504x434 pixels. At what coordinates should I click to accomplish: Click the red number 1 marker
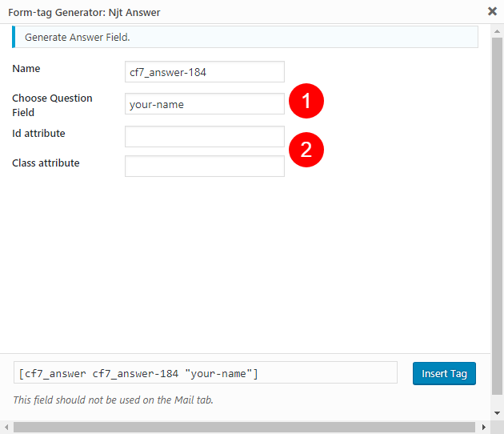pyautogui.click(x=306, y=101)
